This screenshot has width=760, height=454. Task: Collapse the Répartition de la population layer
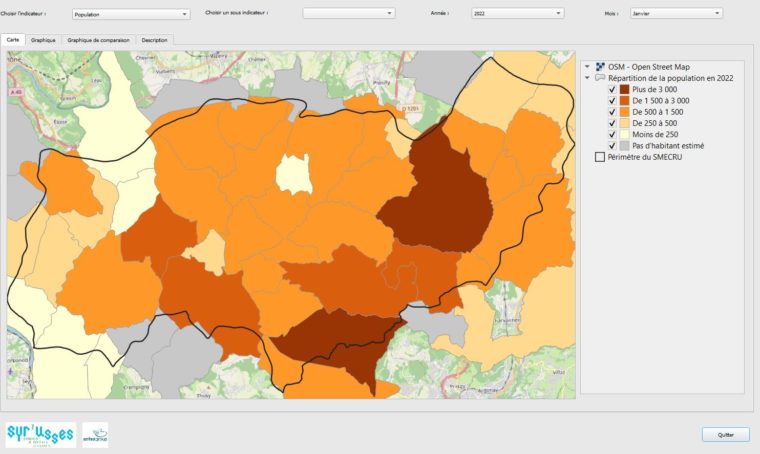point(587,78)
